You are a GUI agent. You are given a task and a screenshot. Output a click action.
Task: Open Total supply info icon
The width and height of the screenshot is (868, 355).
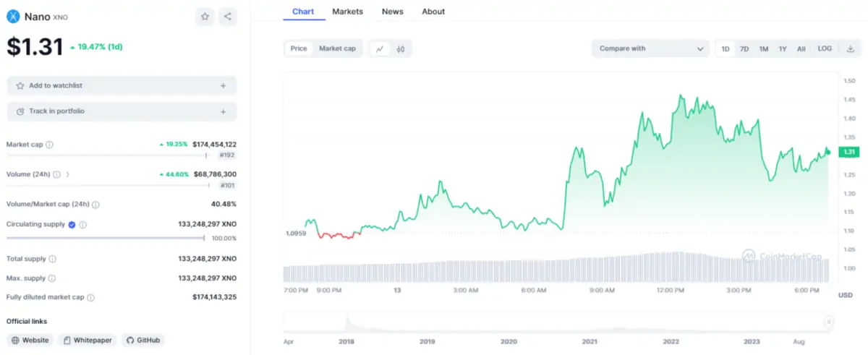click(53, 259)
